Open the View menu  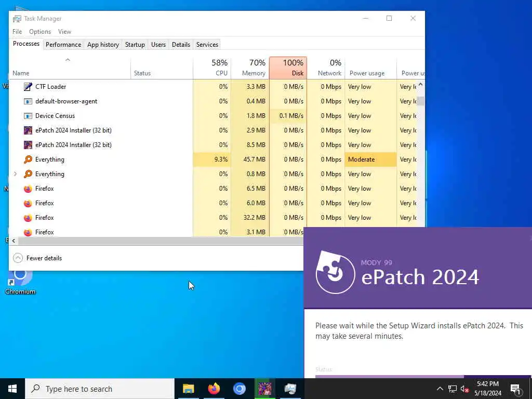pyautogui.click(x=64, y=32)
